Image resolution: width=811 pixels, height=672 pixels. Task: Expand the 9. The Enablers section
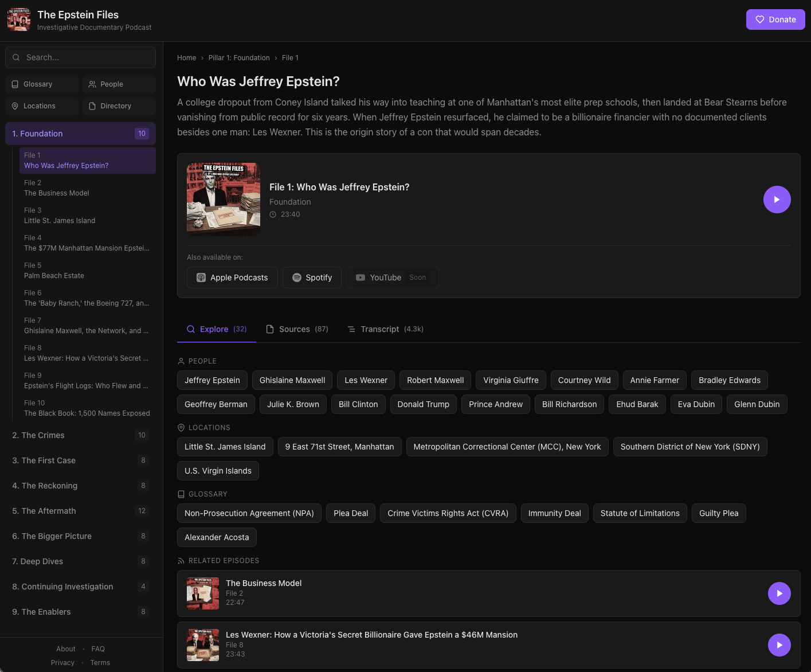(80, 612)
